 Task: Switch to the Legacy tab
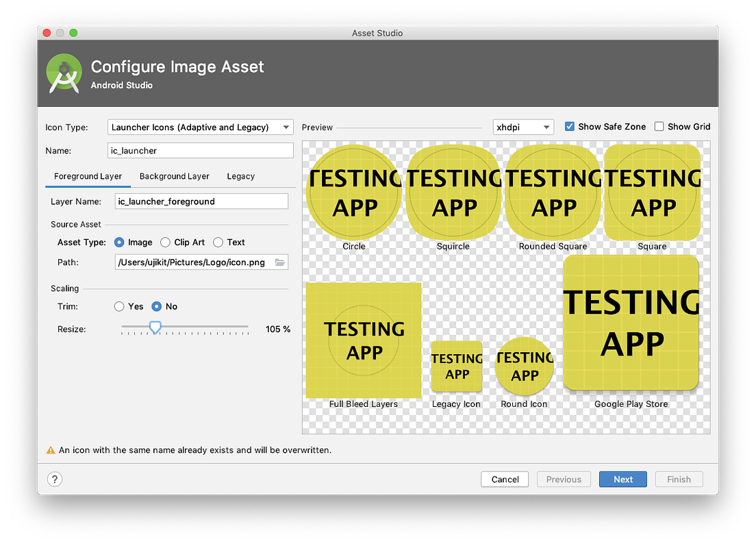click(240, 176)
